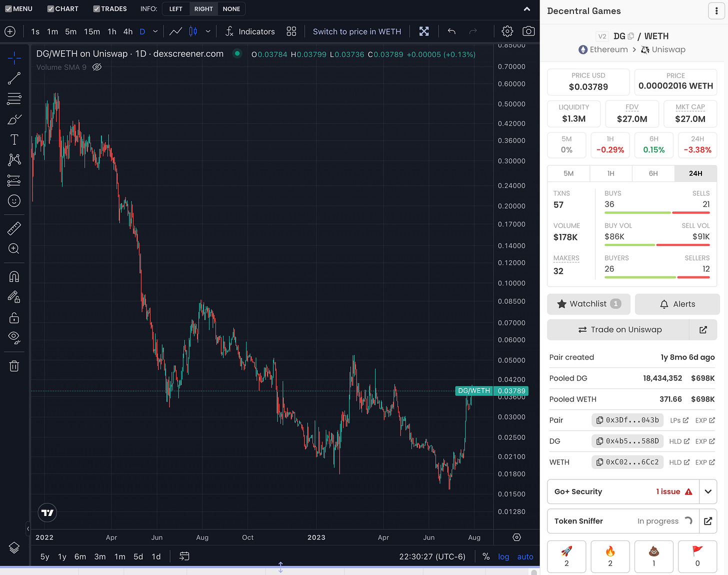Copy pair address 0x3Df...043b
Viewport: 728px width, 575px height.
[627, 420]
